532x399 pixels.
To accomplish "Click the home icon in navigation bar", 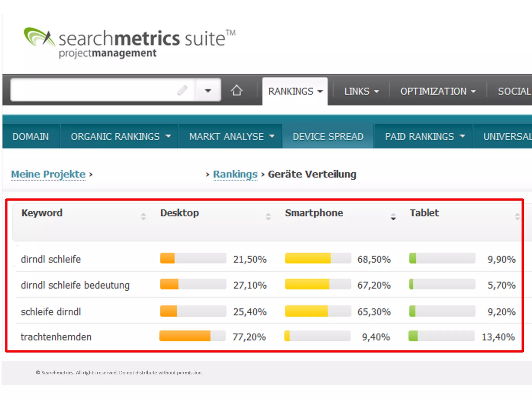I will (236, 91).
